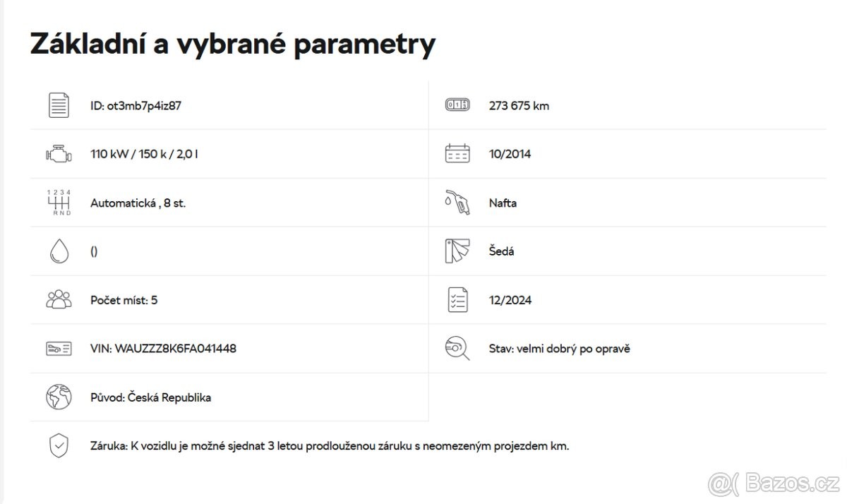Click the color swatches paint icon
The width and height of the screenshot is (847, 504).
click(457, 251)
